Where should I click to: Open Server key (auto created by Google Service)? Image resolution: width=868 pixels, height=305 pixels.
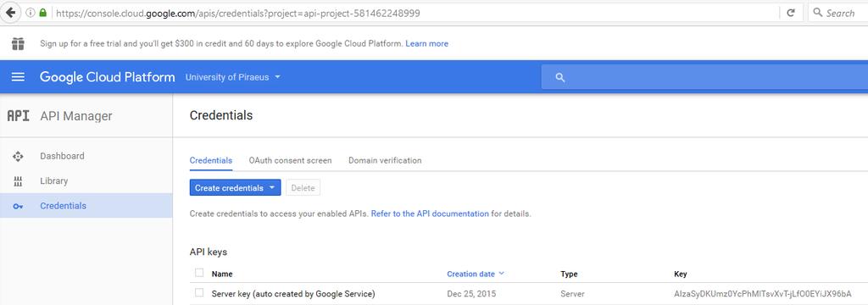pyautogui.click(x=293, y=294)
